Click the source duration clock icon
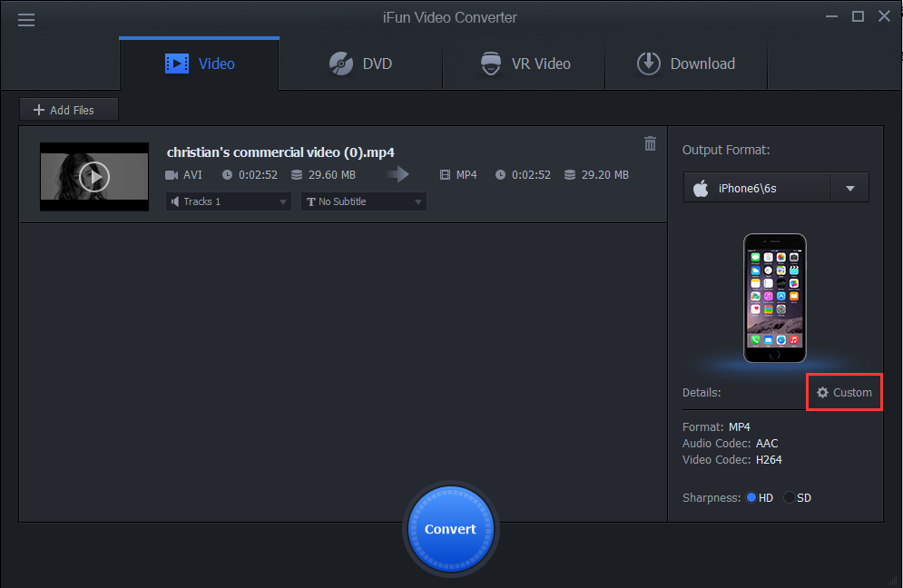This screenshot has height=588, width=903. 228,174
